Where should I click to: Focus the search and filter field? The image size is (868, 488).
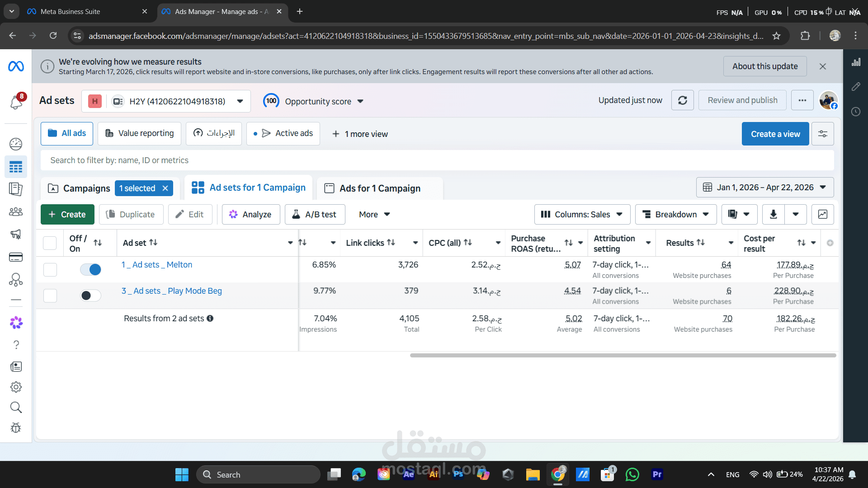pyautogui.click(x=437, y=160)
